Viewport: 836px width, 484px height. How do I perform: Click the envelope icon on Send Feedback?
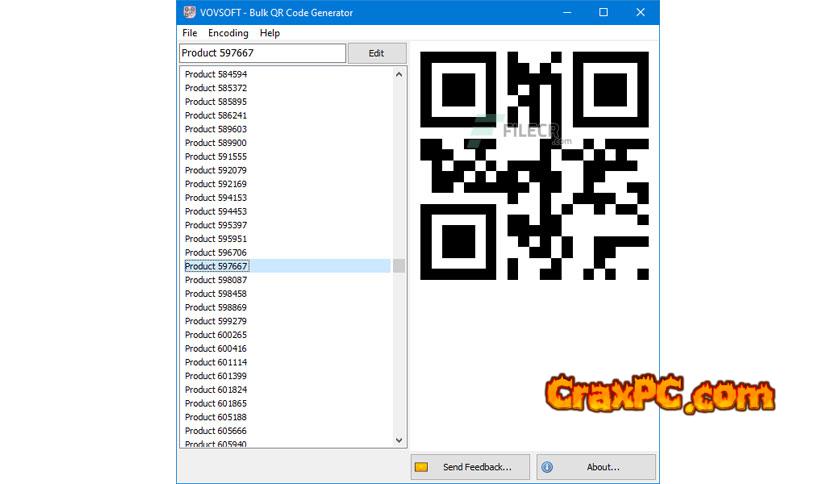(x=422, y=467)
